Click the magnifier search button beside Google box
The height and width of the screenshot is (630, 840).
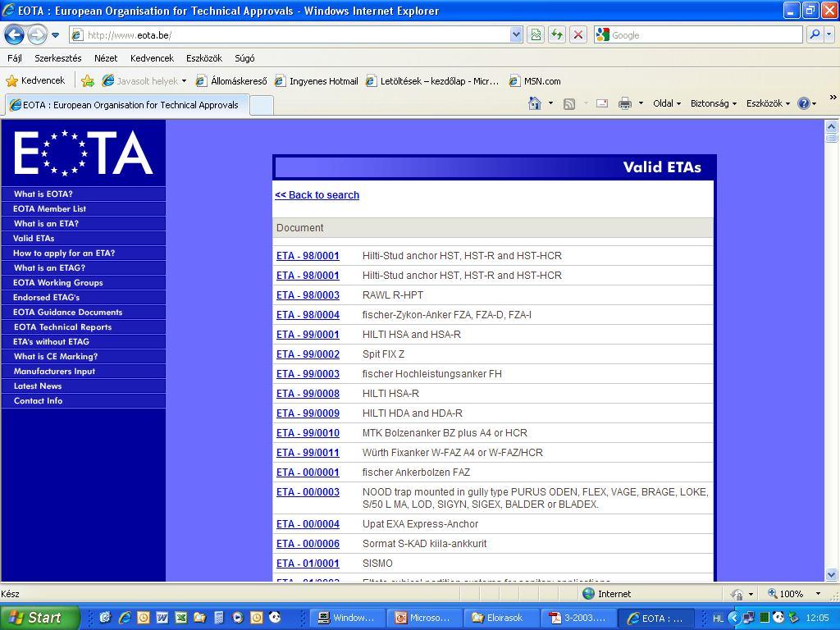[815, 35]
